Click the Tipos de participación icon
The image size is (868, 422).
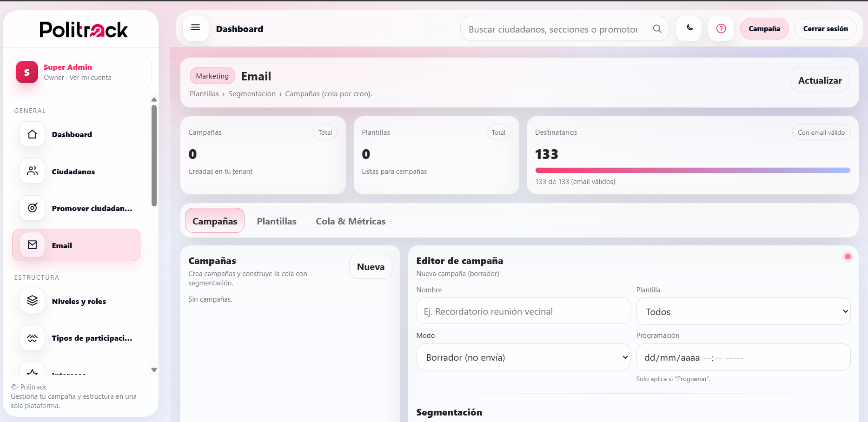tap(32, 337)
